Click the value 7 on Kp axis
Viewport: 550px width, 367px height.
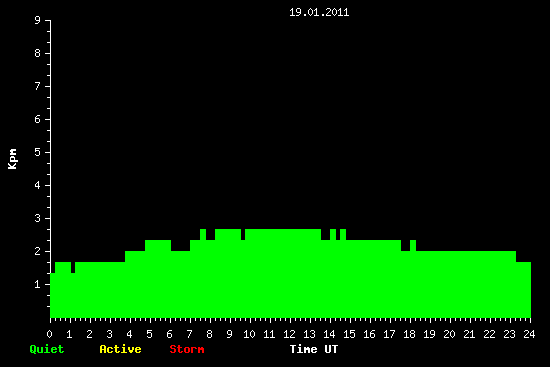(x=38, y=86)
